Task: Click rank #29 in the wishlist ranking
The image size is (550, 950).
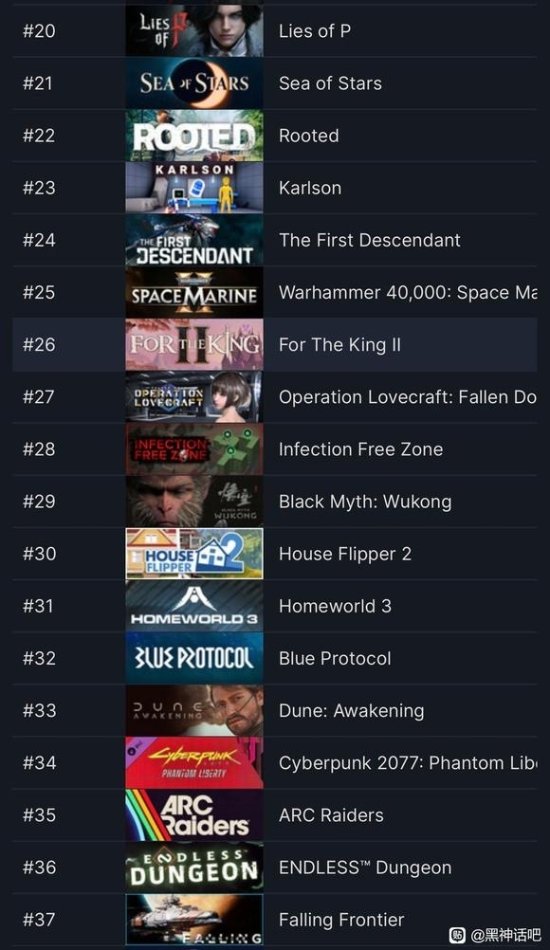Action: click(x=39, y=501)
